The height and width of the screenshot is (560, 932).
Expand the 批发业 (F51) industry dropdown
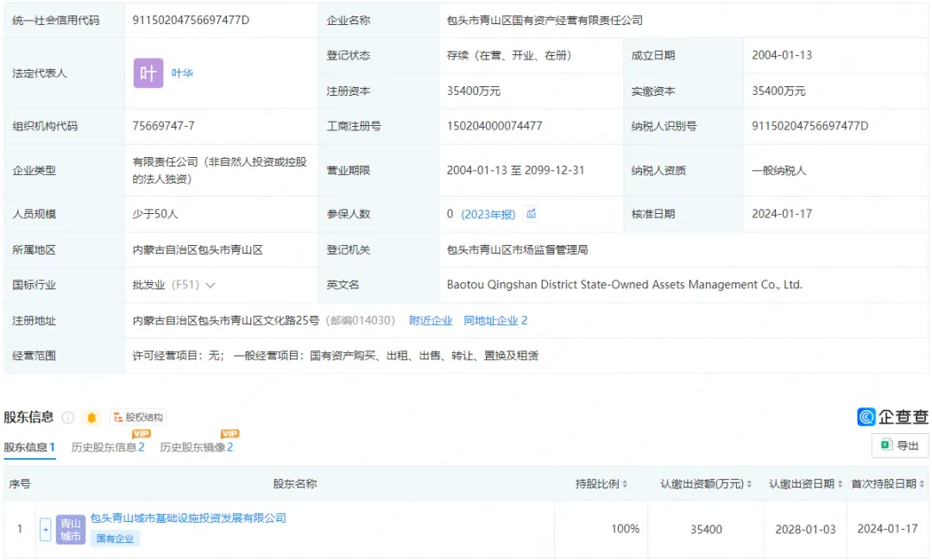tap(211, 285)
